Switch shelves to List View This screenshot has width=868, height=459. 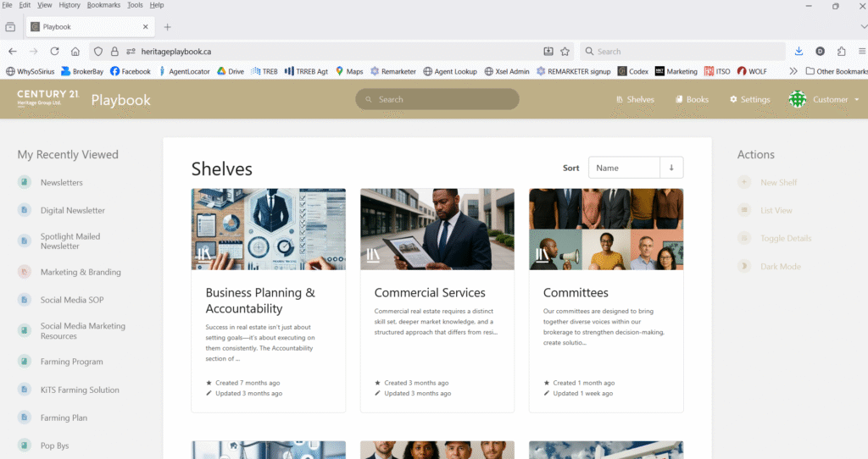[x=744, y=210]
